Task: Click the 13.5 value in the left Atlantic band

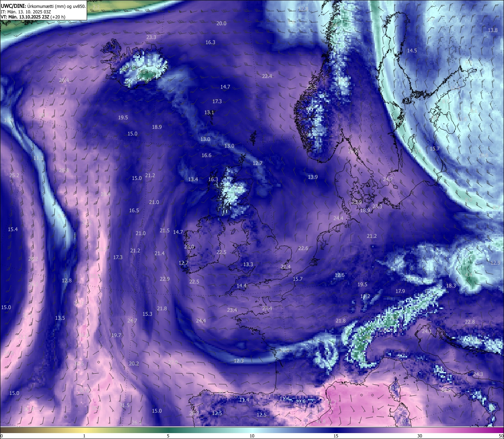Action: click(60, 318)
